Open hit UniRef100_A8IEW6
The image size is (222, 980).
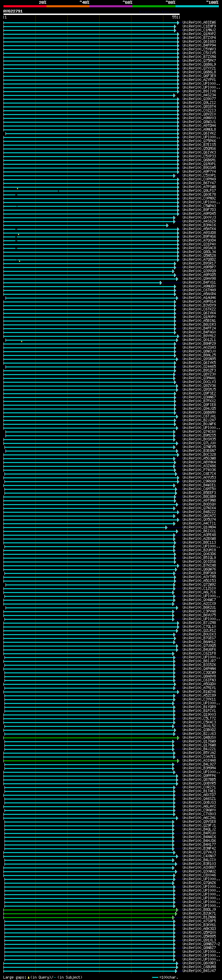click(x=199, y=23)
